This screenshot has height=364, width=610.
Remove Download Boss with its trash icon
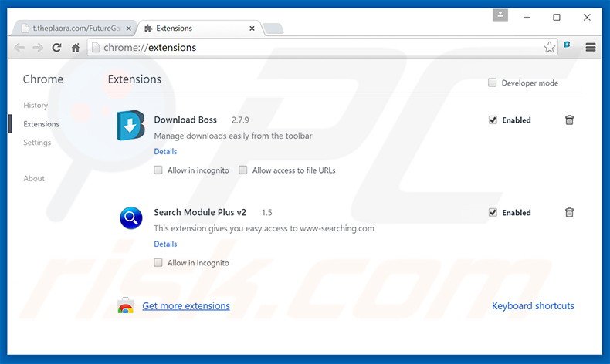[x=569, y=120]
